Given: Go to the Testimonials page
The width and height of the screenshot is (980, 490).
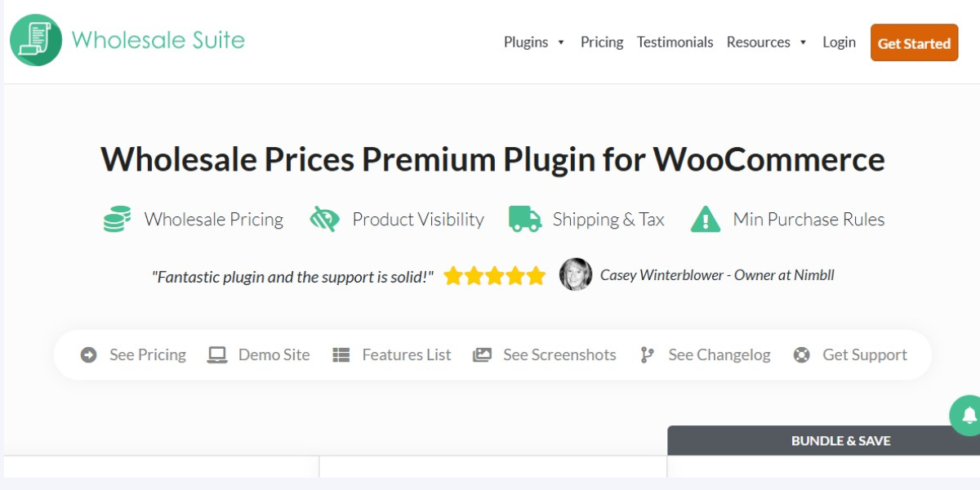Looking at the screenshot, I should [675, 42].
